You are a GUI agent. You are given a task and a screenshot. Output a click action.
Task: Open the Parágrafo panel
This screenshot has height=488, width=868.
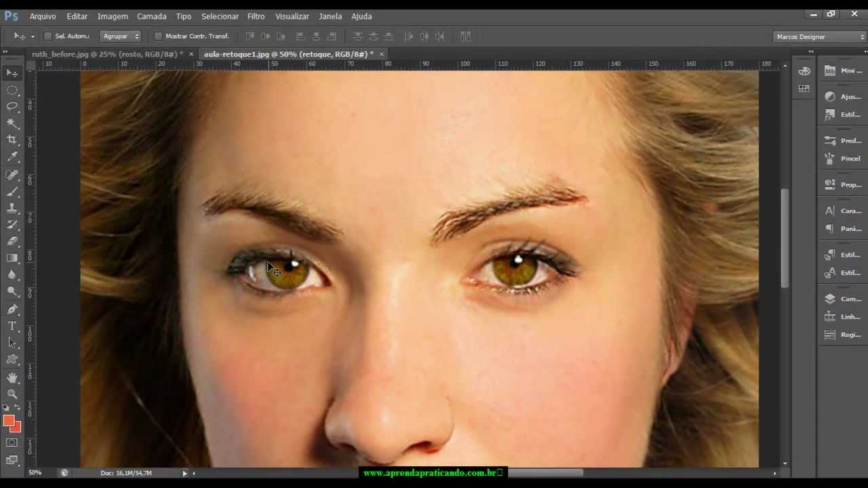(843, 229)
